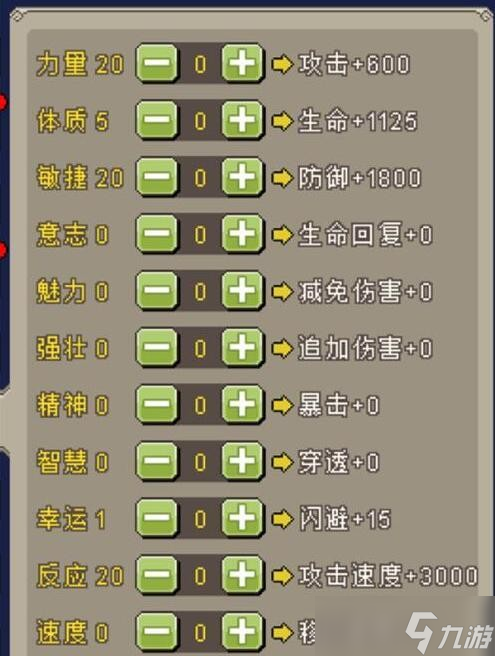Increase 幸运 with plus button

(242, 518)
